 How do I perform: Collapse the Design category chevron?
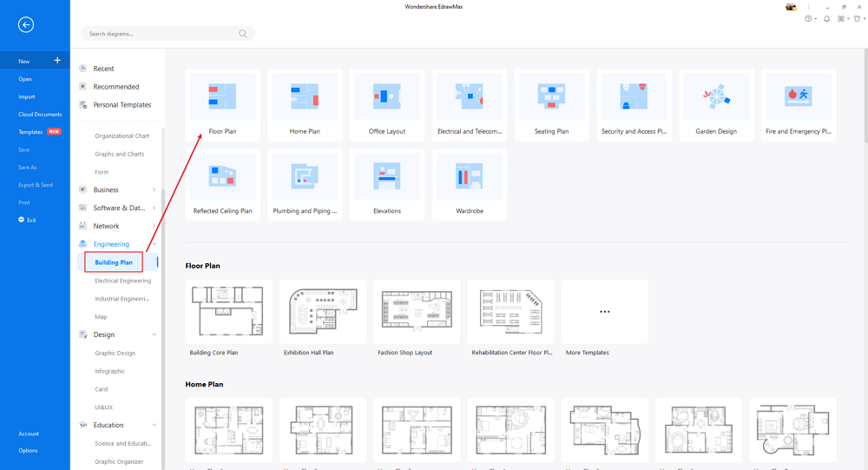(x=154, y=334)
